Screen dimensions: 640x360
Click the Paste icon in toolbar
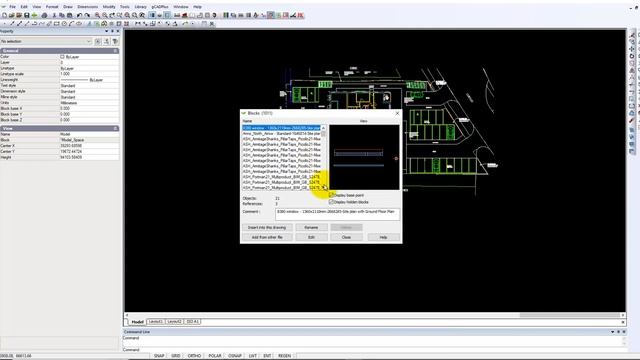69,15
